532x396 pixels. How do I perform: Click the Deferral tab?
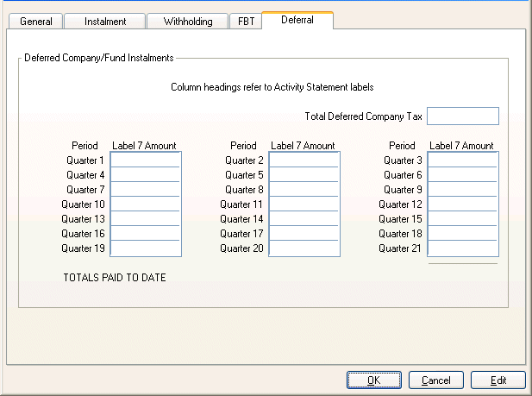point(297,20)
